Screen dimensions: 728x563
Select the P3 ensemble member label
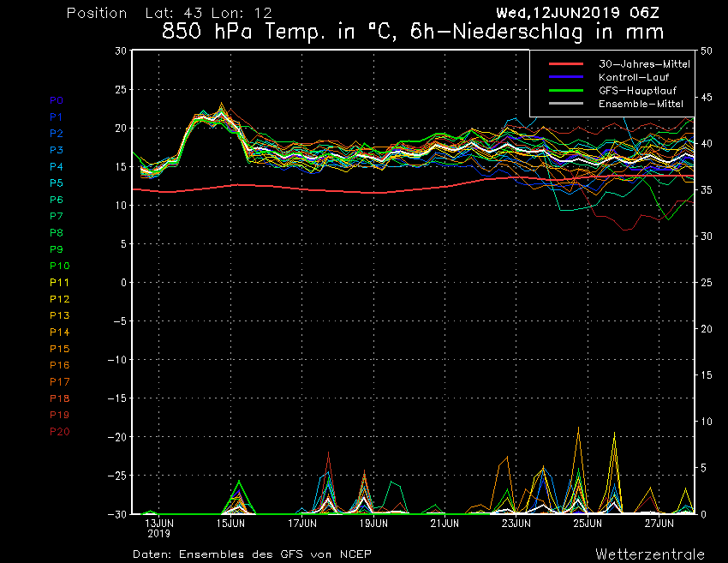click(x=57, y=150)
